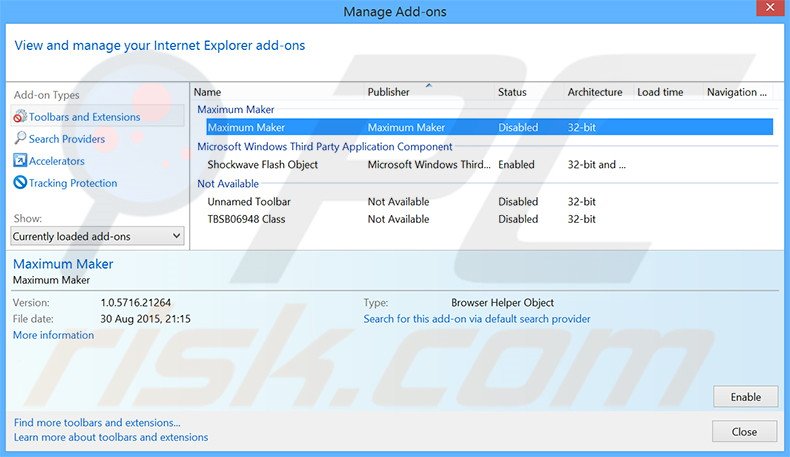Open the Show add-ons dropdown

(97, 236)
